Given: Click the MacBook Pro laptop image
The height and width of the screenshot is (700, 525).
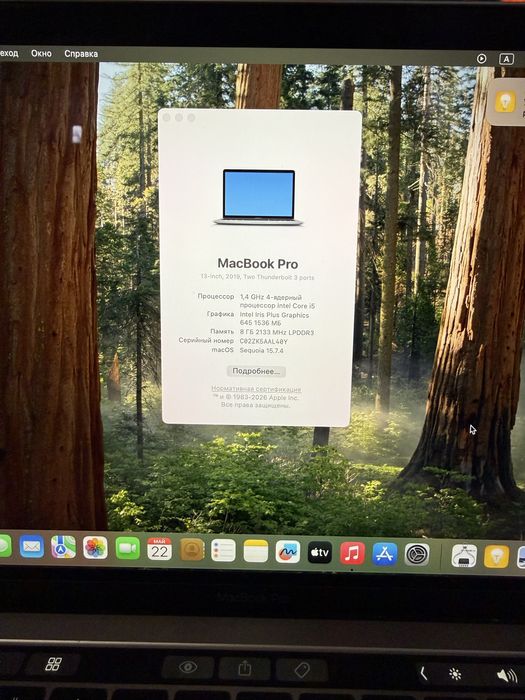Looking at the screenshot, I should tap(258, 197).
